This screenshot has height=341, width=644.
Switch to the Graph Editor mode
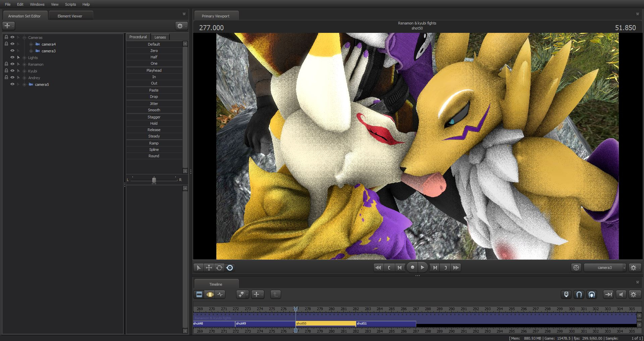click(220, 294)
